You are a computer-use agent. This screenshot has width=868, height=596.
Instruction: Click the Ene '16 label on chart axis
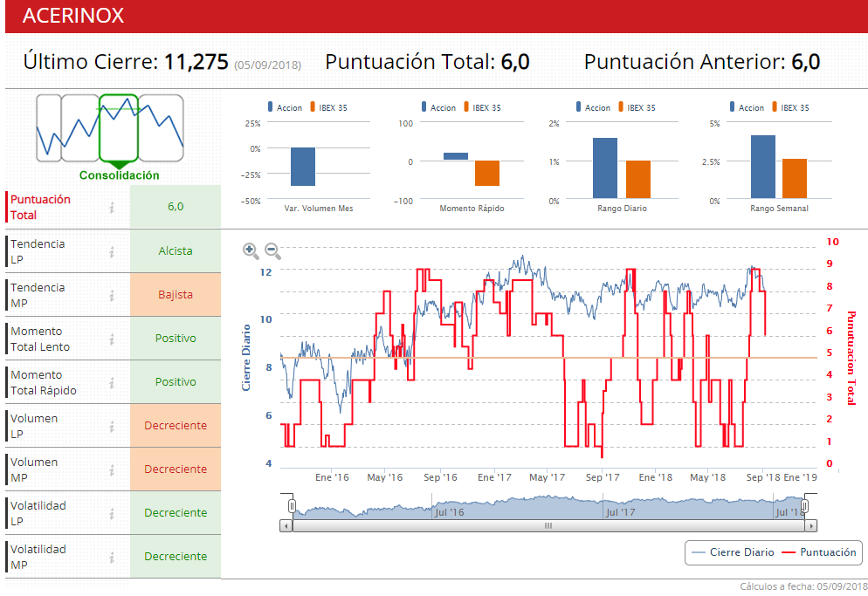332,477
